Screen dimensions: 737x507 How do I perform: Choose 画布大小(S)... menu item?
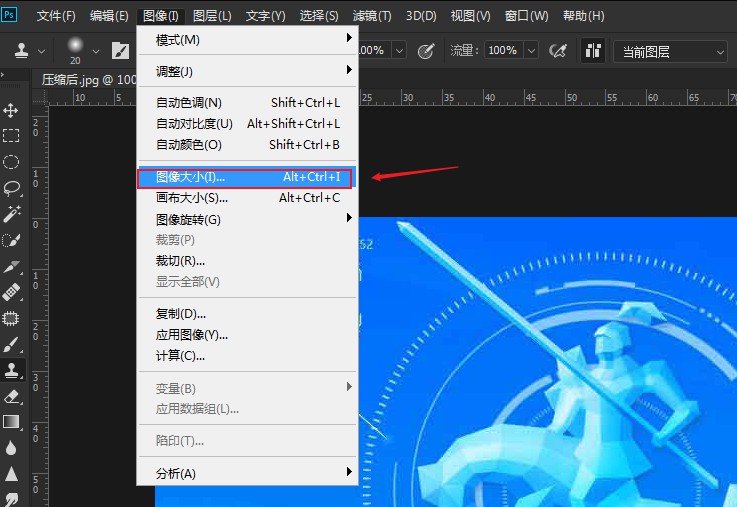click(x=248, y=198)
